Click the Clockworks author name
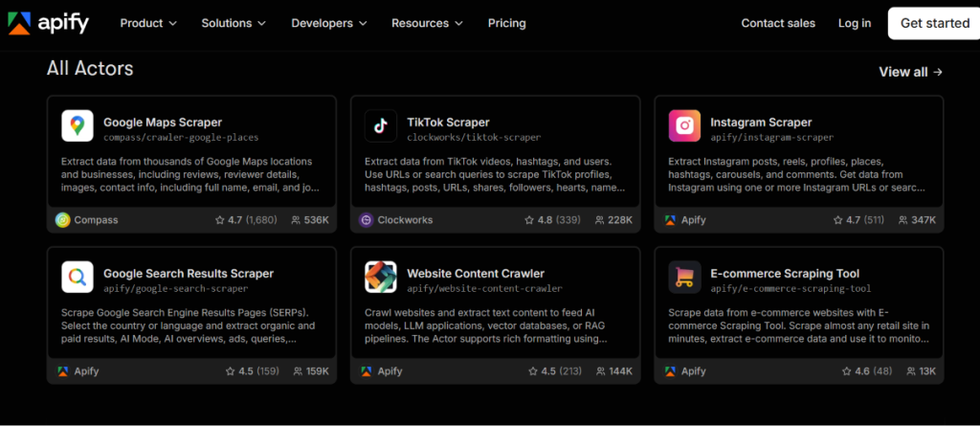 [405, 220]
